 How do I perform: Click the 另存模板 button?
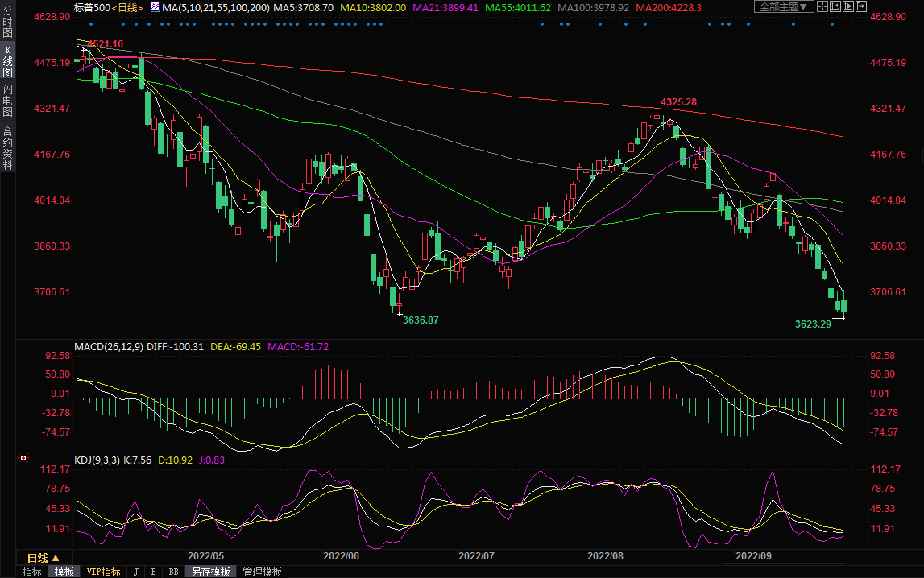pos(209,572)
